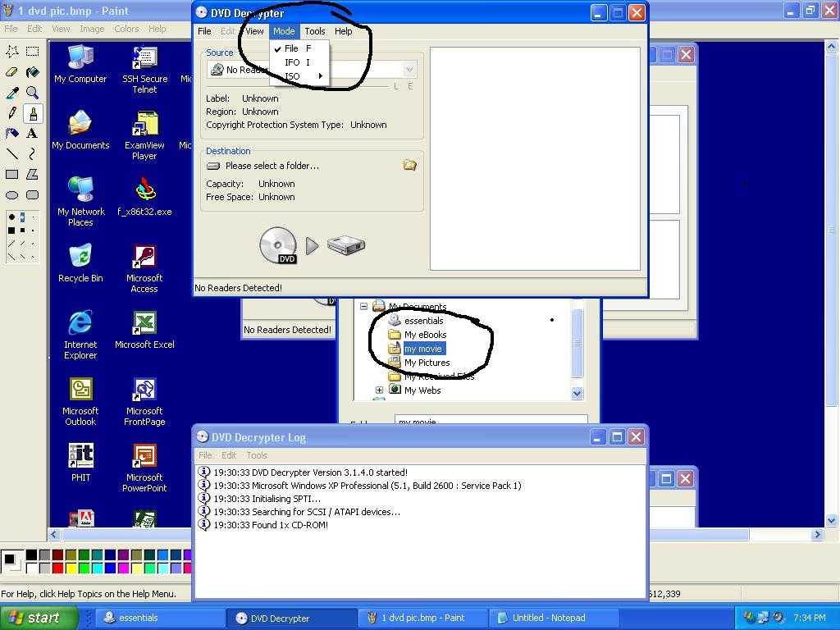840x630 pixels.
Task: Pick the Magnifier tool
Action: tap(32, 93)
